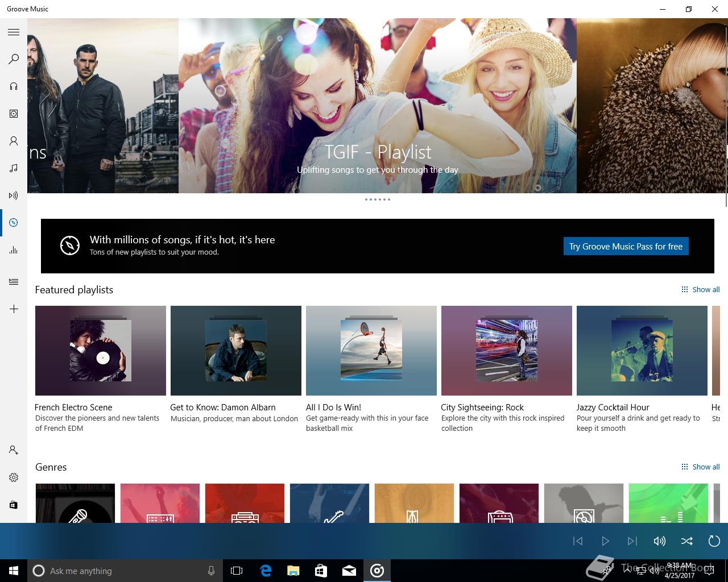
Task: Open the electric guitar genre tile
Action: tap(329, 503)
